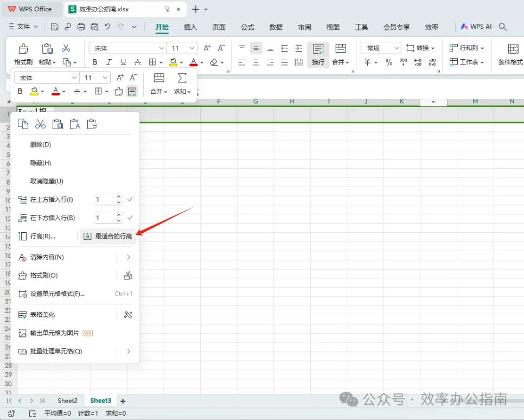Click the ribbon font color red A
The width and height of the screenshot is (524, 420).
pyautogui.click(x=194, y=62)
